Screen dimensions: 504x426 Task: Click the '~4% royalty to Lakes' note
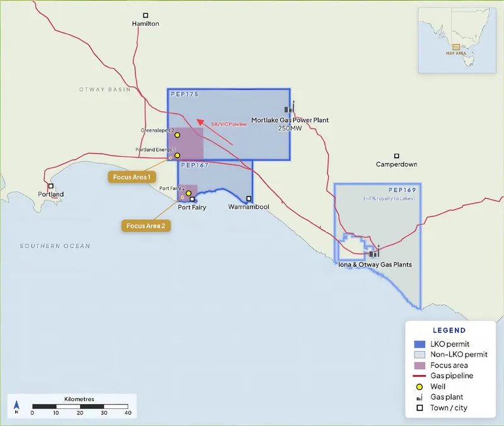tap(389, 199)
